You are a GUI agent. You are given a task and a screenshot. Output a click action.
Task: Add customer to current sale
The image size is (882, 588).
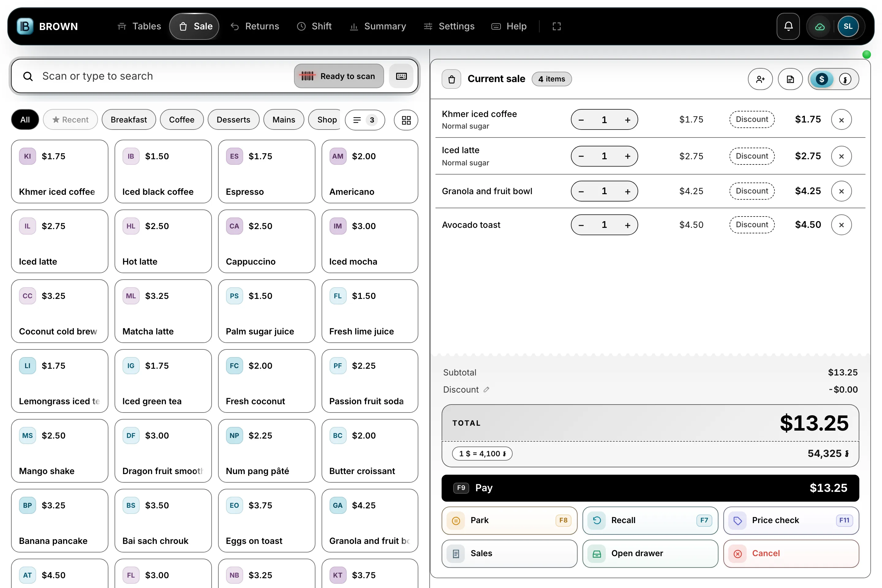pos(760,79)
